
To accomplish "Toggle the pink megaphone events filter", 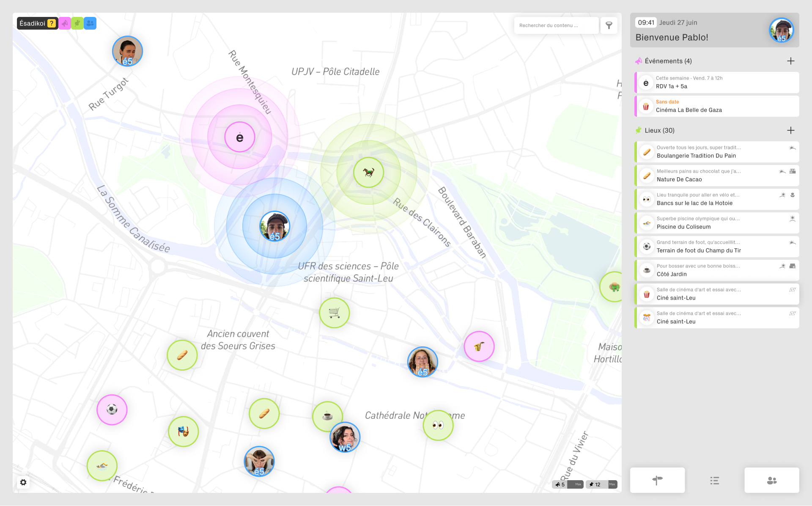I will click(x=65, y=23).
